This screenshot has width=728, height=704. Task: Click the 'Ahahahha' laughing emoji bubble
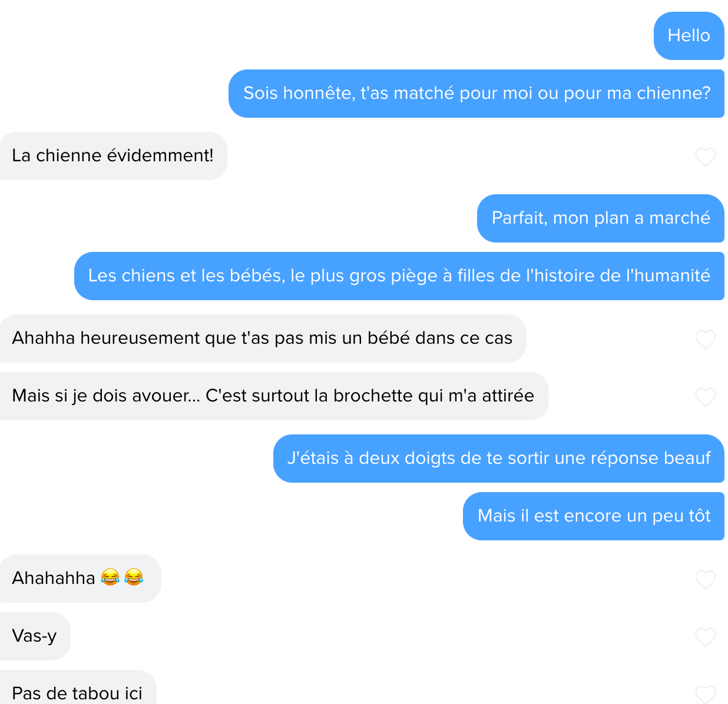point(80,579)
